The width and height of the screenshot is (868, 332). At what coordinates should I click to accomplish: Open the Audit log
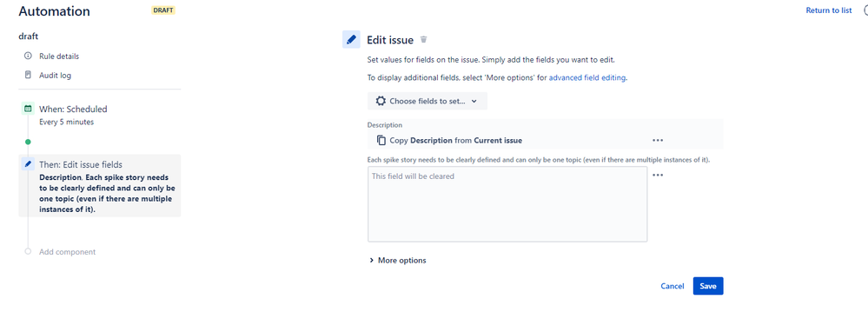point(55,76)
